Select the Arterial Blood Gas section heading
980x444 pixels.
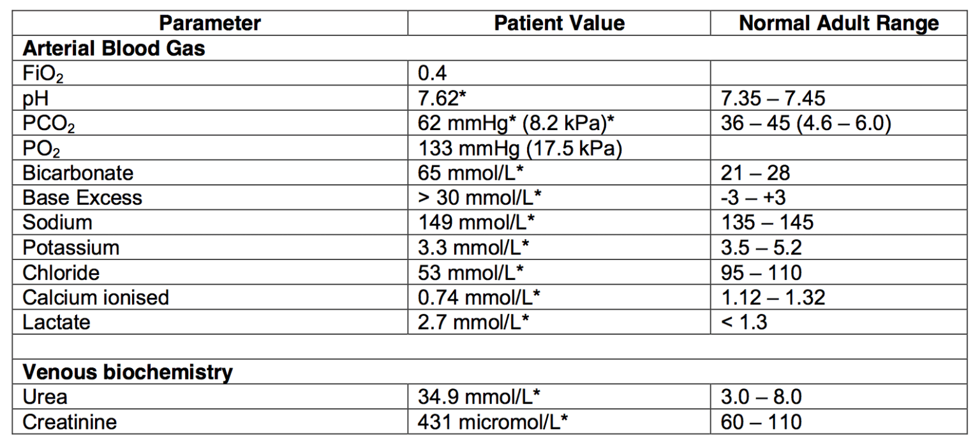click(114, 48)
